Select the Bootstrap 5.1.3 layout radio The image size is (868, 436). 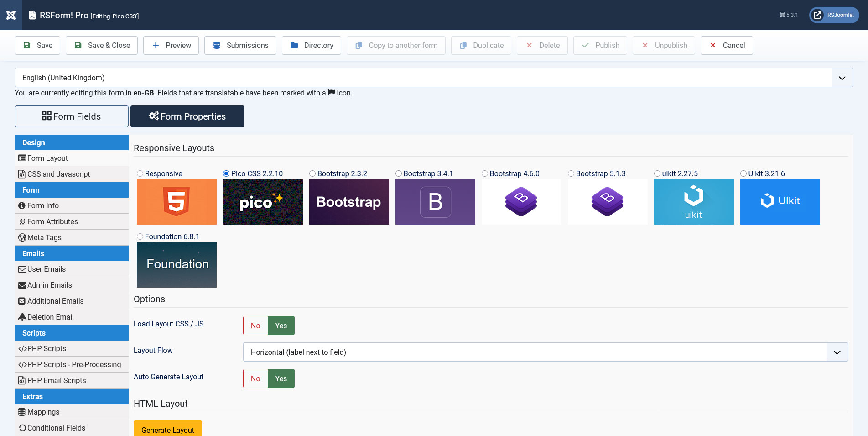click(x=571, y=173)
